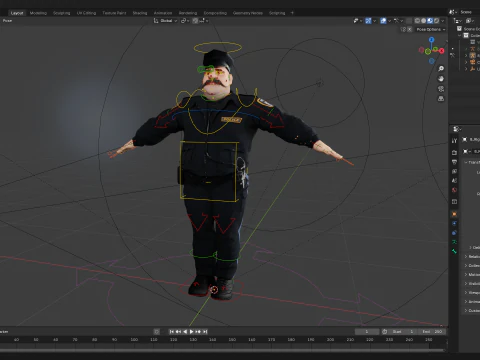Switch to material preview shading

(x=430, y=21)
